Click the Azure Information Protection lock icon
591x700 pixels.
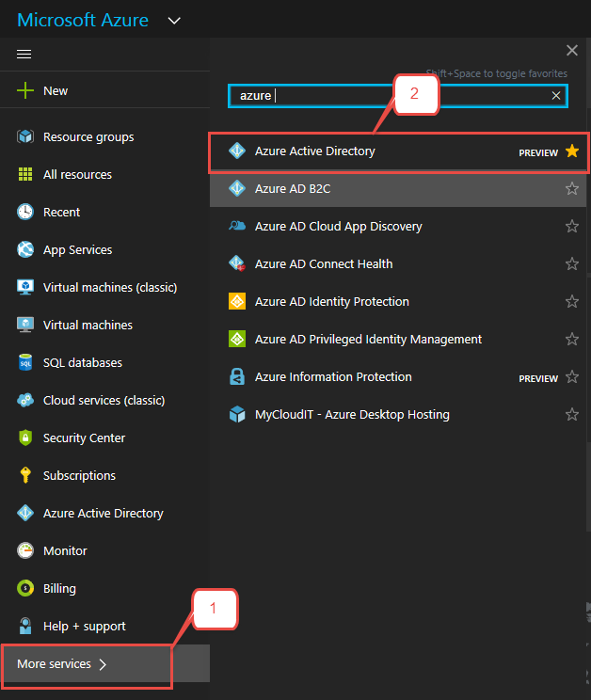[x=237, y=377]
